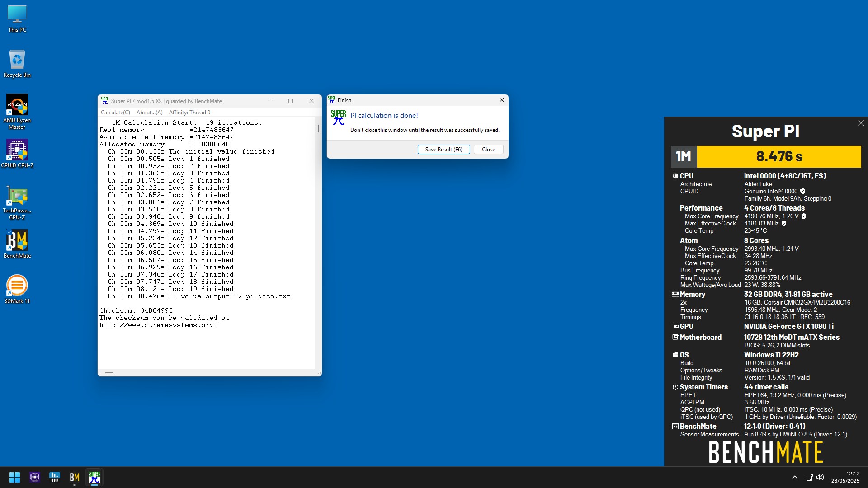868x488 pixels.
Task: Open the Windows Start menu
Action: [14, 477]
